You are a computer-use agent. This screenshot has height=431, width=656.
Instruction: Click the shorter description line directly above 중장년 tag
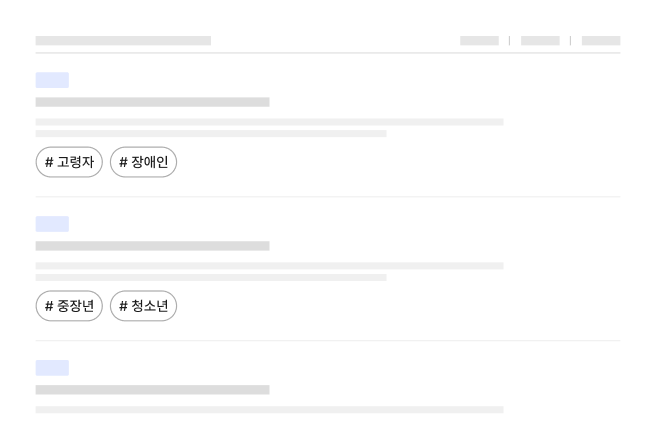[x=211, y=277]
